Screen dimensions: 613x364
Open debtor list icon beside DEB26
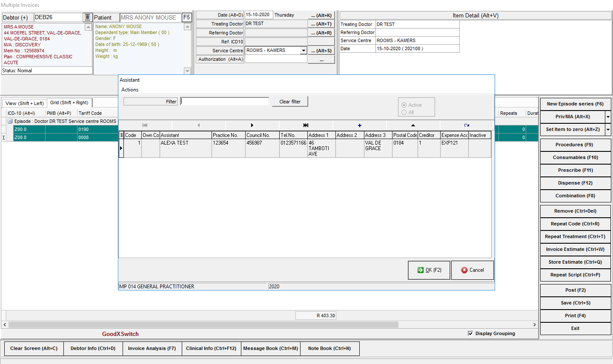pos(87,17)
